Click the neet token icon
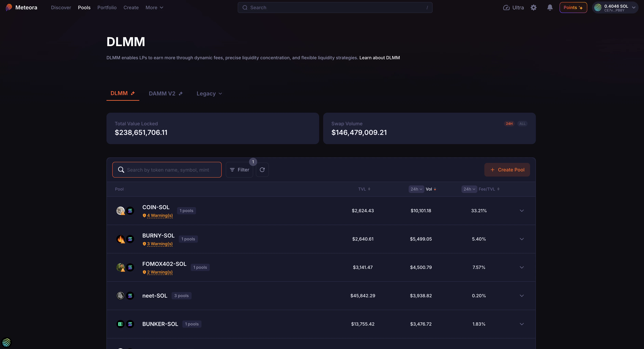The height and width of the screenshot is (349, 644). (x=120, y=296)
